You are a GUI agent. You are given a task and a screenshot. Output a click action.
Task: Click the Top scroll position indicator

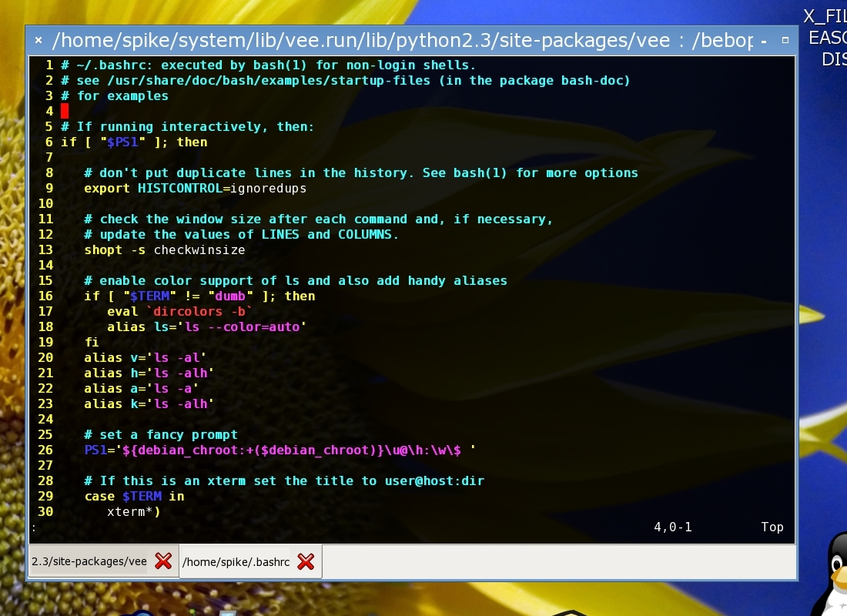pyautogui.click(x=772, y=527)
